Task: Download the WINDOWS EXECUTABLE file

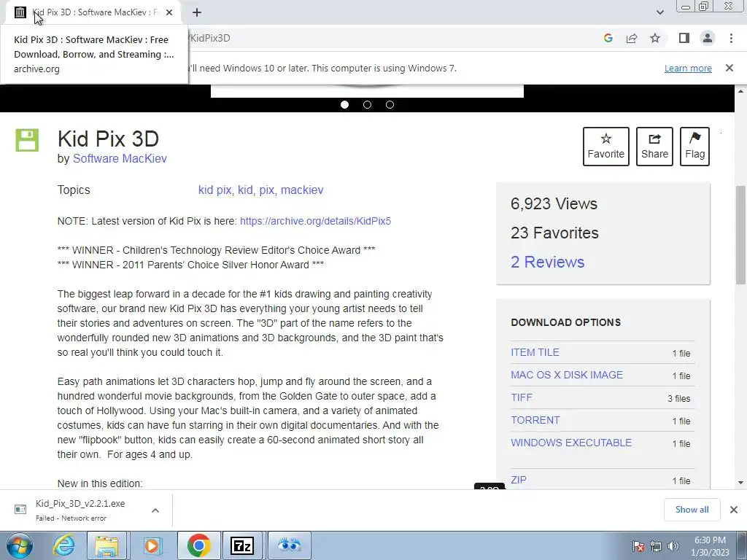Action: [571, 443]
